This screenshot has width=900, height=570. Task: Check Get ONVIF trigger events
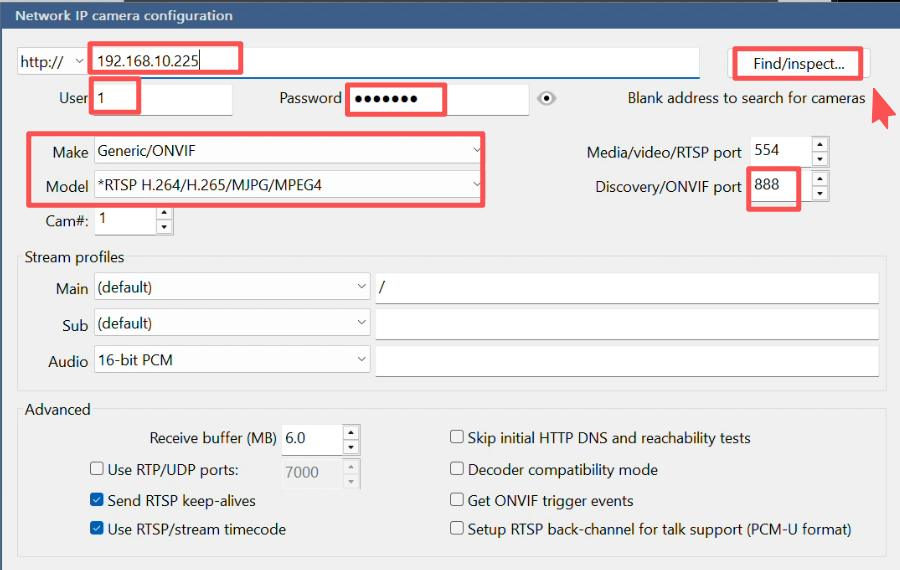tap(457, 500)
